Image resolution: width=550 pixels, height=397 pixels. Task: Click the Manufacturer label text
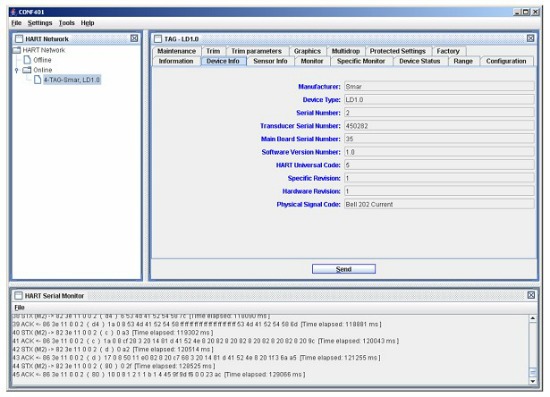click(x=319, y=87)
